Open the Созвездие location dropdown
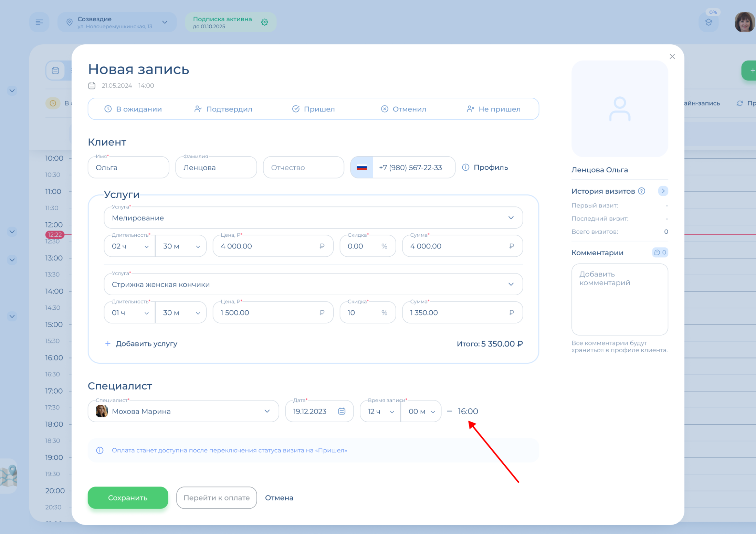The image size is (756, 534). (165, 22)
